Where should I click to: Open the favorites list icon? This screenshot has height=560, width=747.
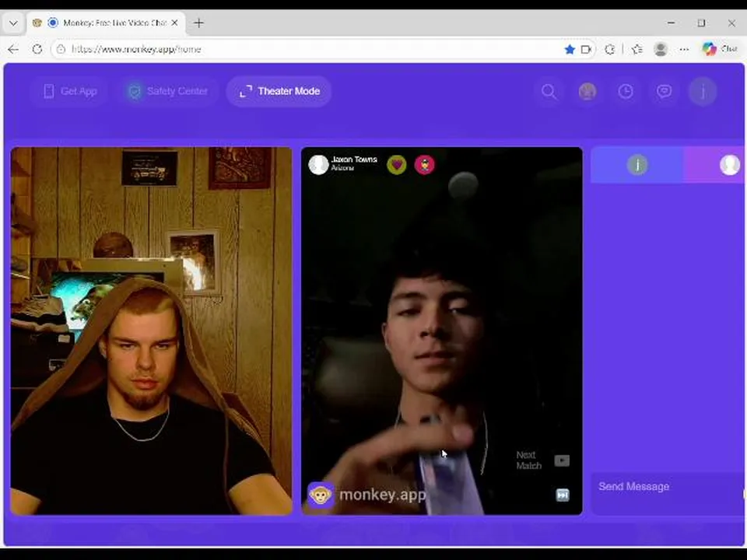pyautogui.click(x=637, y=49)
